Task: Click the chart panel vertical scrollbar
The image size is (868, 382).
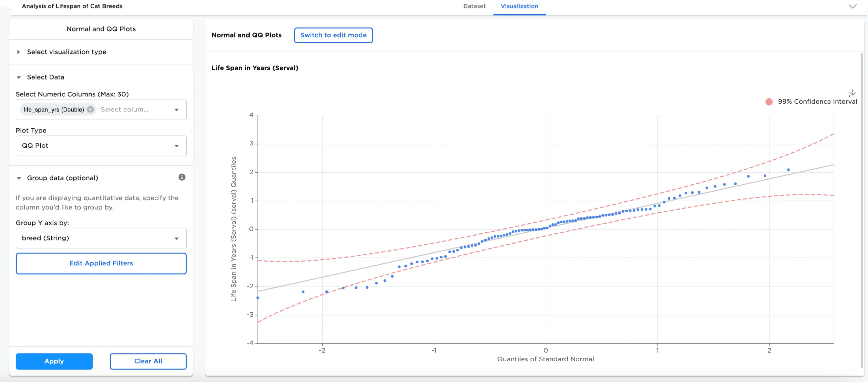Action: click(862, 209)
